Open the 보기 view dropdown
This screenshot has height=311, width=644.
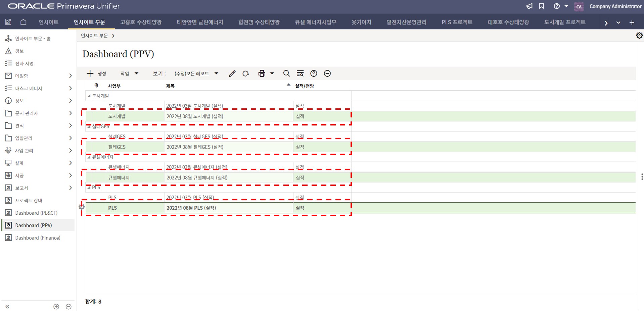pyautogui.click(x=196, y=73)
